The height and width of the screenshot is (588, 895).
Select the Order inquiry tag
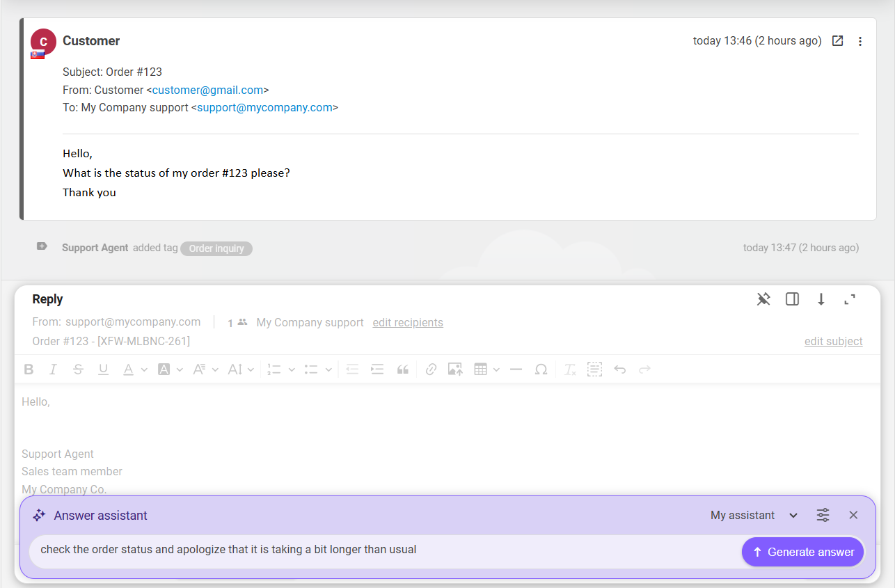pyautogui.click(x=216, y=248)
